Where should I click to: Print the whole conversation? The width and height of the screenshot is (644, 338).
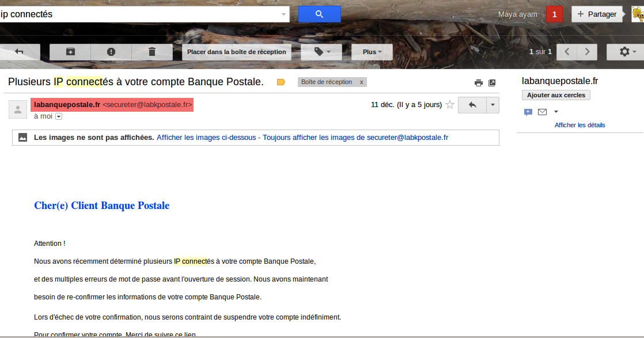tap(479, 83)
